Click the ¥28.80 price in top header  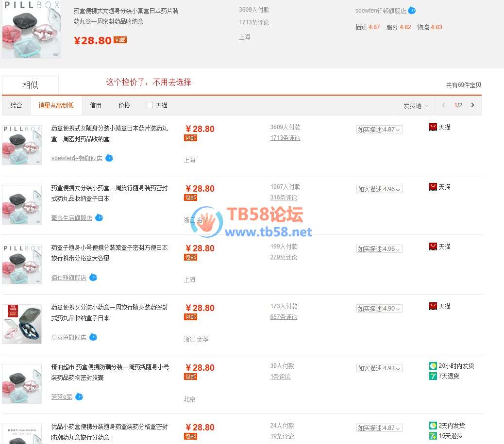click(93, 40)
